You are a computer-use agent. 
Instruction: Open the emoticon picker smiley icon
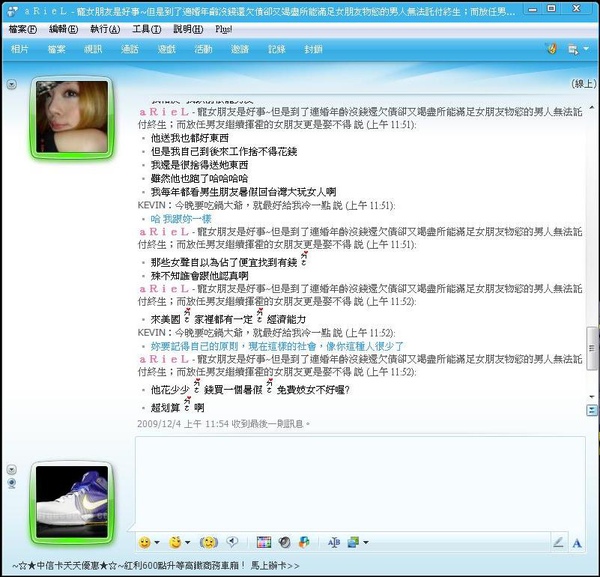(x=144, y=543)
